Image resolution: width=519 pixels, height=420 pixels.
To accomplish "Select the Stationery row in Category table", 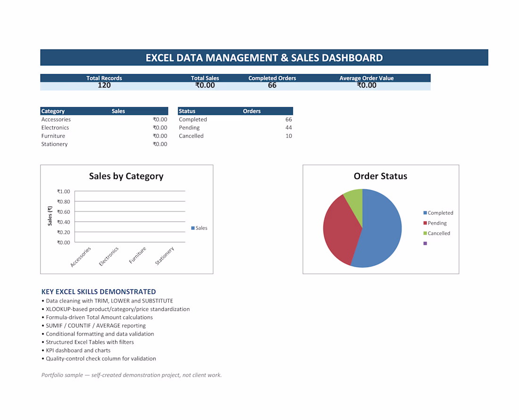I will 104,144.
